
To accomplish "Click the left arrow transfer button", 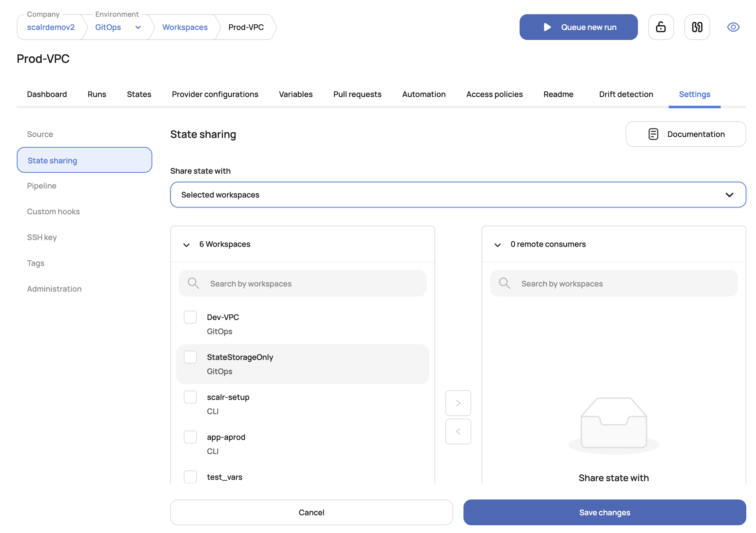I will pyautogui.click(x=458, y=431).
